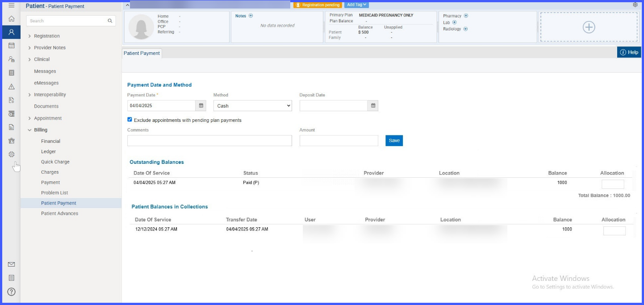Open the question mark help icon
This screenshot has width=644, height=305.
pos(12,292)
